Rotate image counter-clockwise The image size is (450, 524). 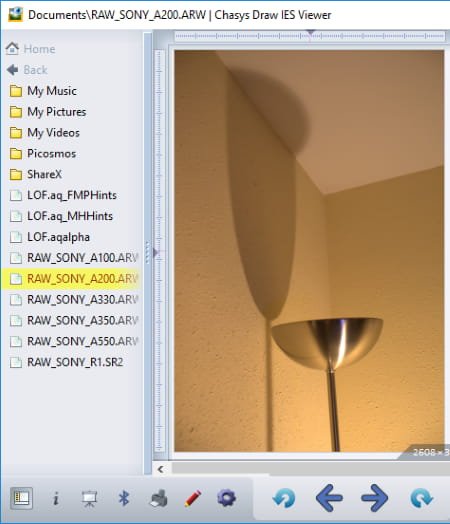click(284, 498)
